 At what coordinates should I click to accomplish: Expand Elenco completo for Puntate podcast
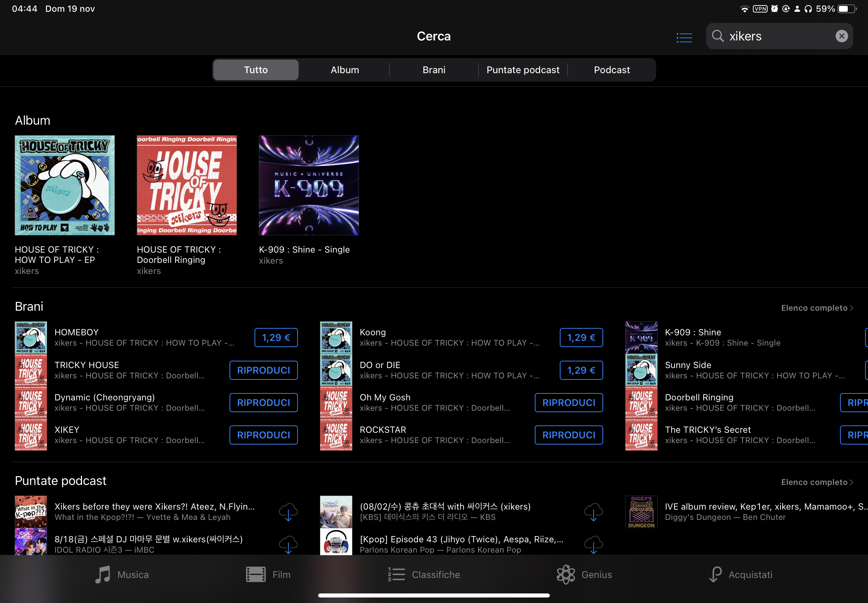(x=816, y=482)
